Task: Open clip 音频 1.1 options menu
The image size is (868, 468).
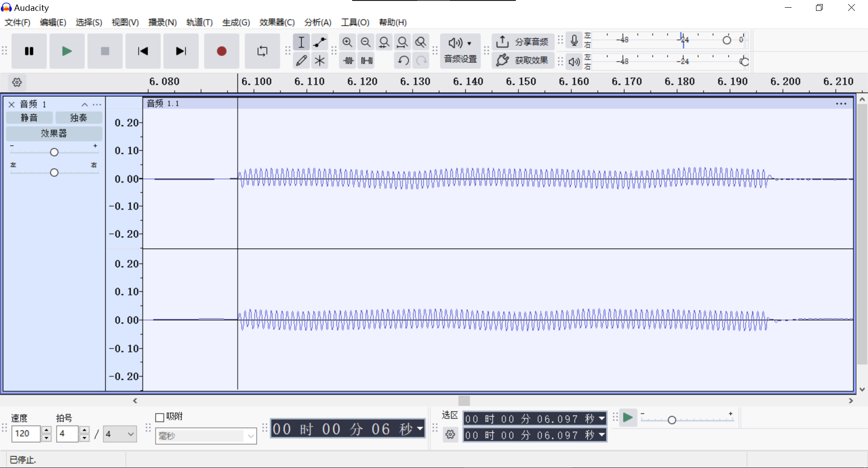Action: 841,104
